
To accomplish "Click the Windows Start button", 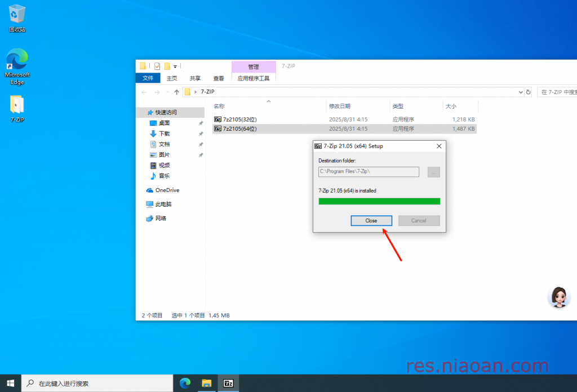I will pos(11,383).
